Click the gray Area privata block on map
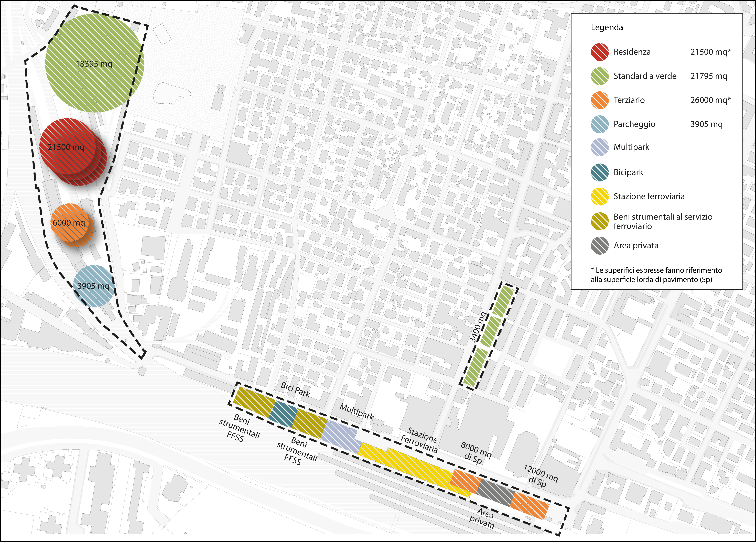 coord(496,493)
